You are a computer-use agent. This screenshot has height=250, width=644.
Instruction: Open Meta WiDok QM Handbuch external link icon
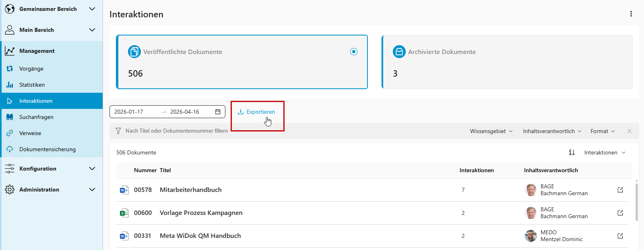[620, 236]
